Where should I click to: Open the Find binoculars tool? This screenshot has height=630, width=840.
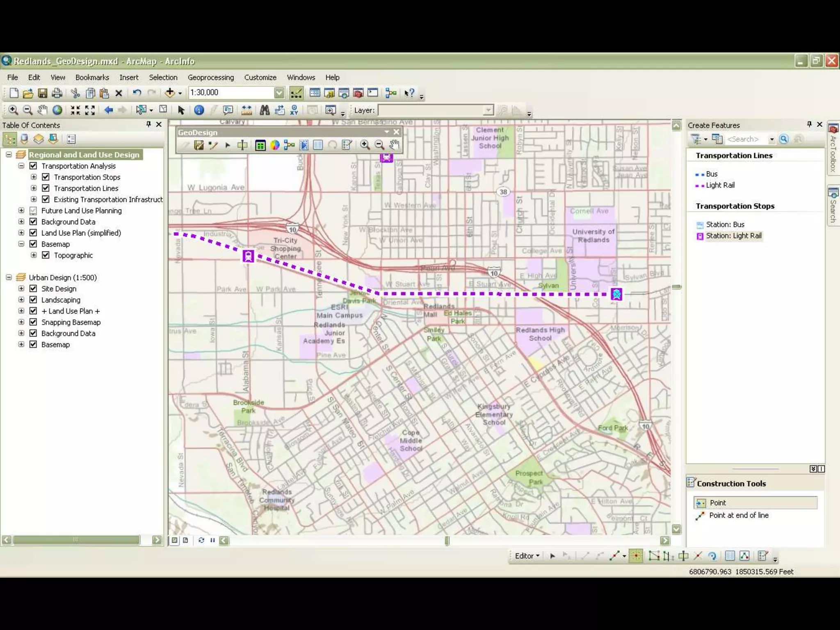click(265, 110)
